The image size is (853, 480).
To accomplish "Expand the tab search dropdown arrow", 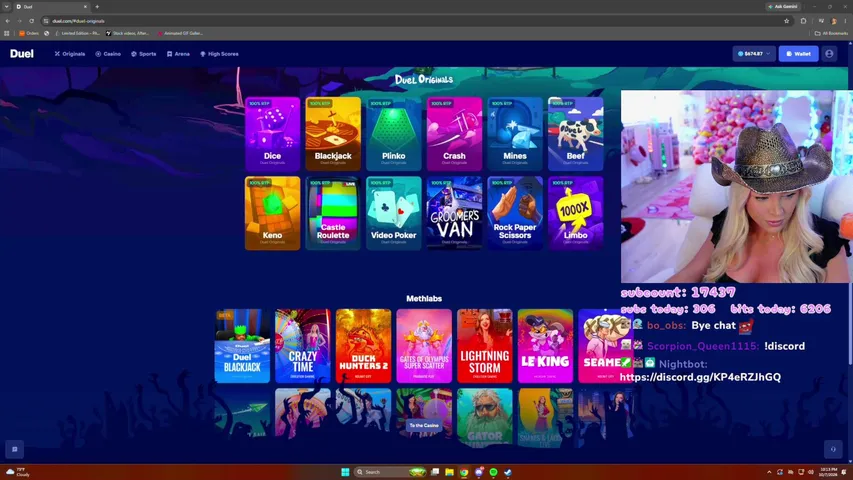I will pyautogui.click(x=7, y=7).
